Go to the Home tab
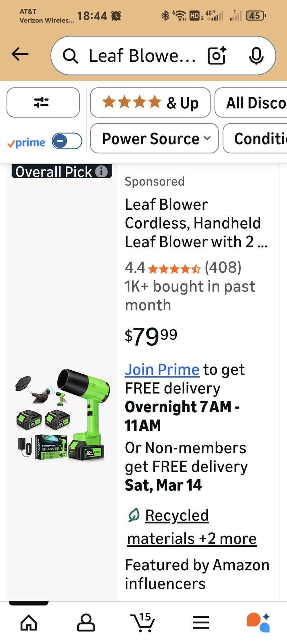 [x=29, y=623]
